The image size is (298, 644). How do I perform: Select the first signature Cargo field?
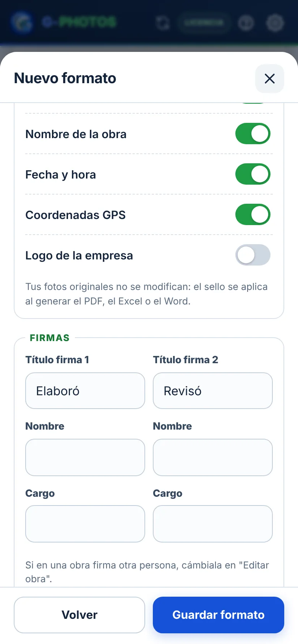click(85, 524)
